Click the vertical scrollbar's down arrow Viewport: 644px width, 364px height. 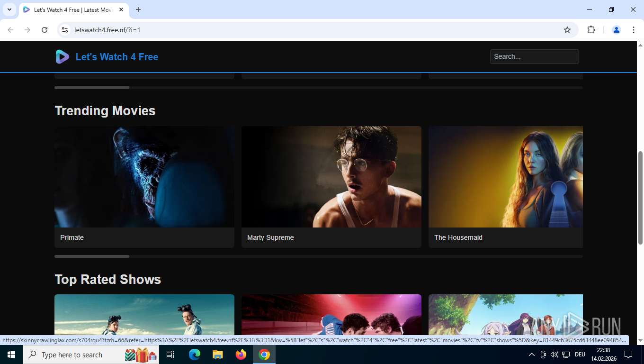pos(640,340)
